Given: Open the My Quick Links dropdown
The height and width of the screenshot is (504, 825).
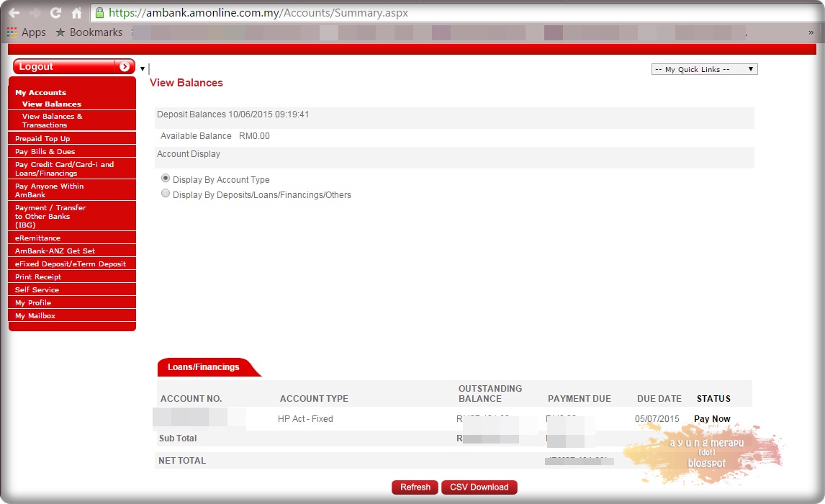Looking at the screenshot, I should pos(704,69).
